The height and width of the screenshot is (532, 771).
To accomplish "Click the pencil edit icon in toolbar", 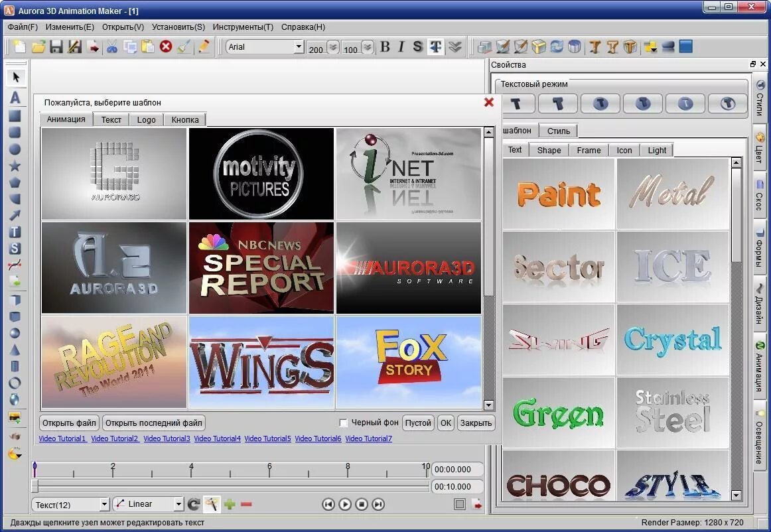I will click(203, 46).
